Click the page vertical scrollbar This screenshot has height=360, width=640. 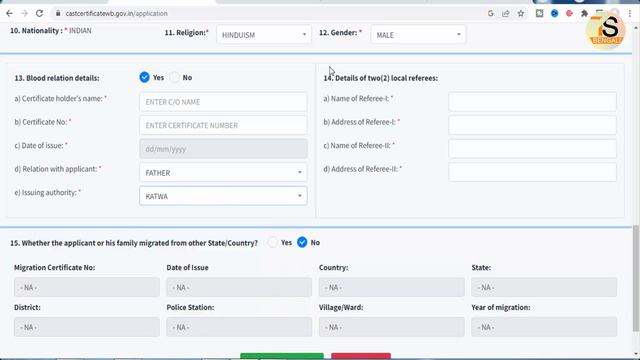tap(636, 278)
